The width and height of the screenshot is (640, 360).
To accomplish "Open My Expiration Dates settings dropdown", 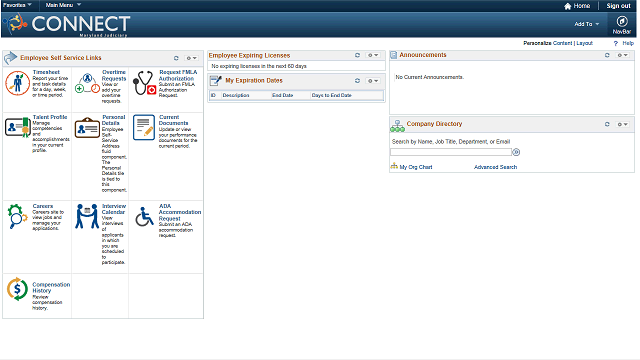I will [x=373, y=81].
